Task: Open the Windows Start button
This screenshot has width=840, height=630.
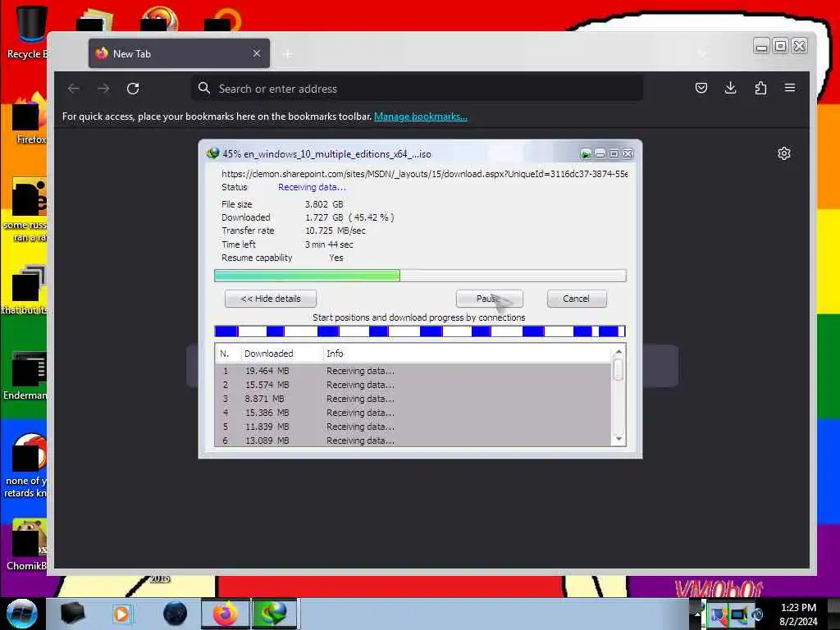Action: pyautogui.click(x=22, y=614)
